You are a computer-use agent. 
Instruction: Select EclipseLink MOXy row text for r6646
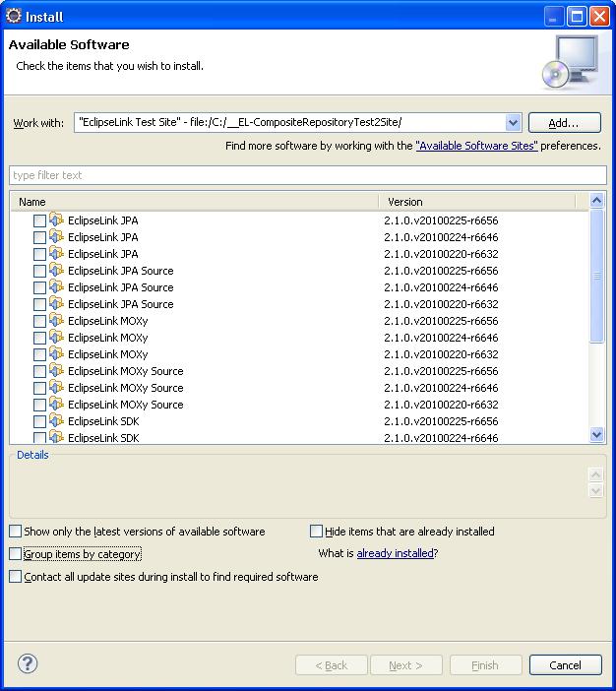pyautogui.click(x=108, y=338)
